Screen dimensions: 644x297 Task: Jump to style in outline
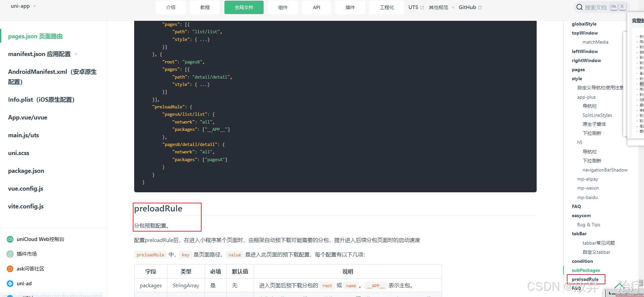(x=577, y=79)
